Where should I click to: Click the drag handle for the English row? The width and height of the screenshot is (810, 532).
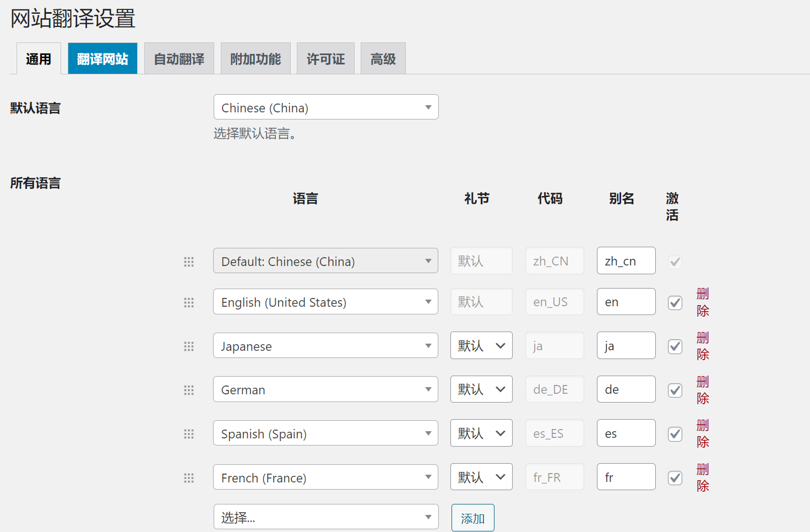coord(189,302)
